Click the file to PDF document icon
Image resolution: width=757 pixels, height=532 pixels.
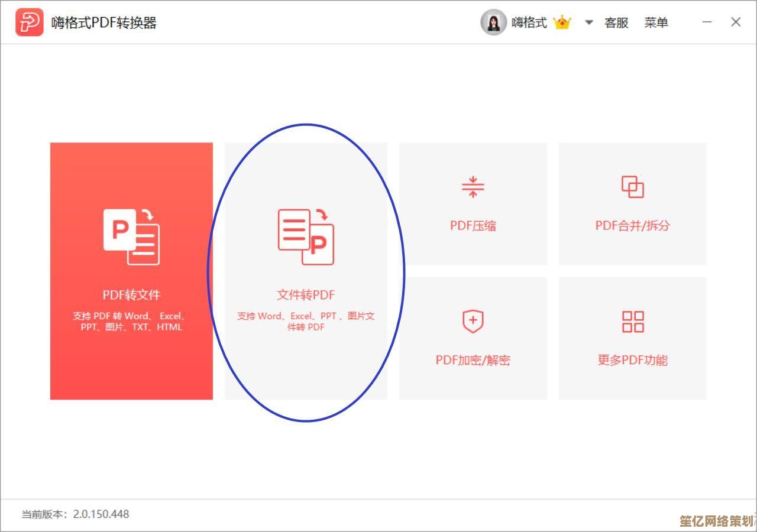coord(306,236)
